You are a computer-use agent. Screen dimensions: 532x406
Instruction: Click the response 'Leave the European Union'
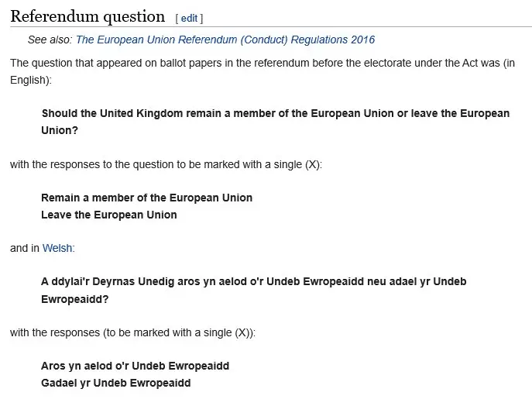pyautogui.click(x=108, y=215)
